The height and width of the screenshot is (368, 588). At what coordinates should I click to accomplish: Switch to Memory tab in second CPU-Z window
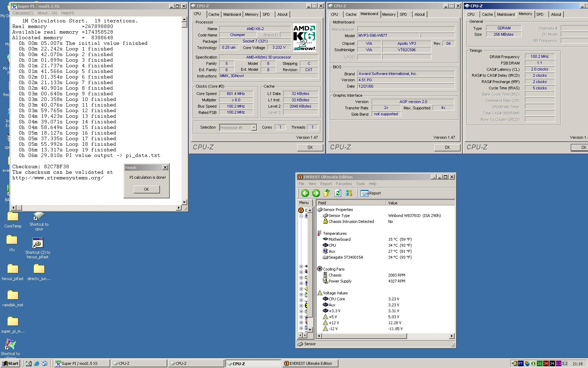(389, 14)
